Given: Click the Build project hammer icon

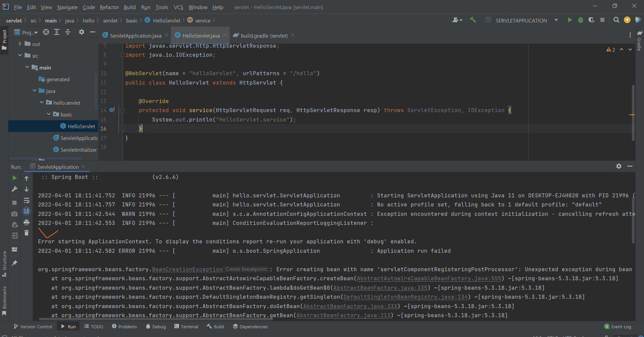Looking at the screenshot, I should [473, 20].
